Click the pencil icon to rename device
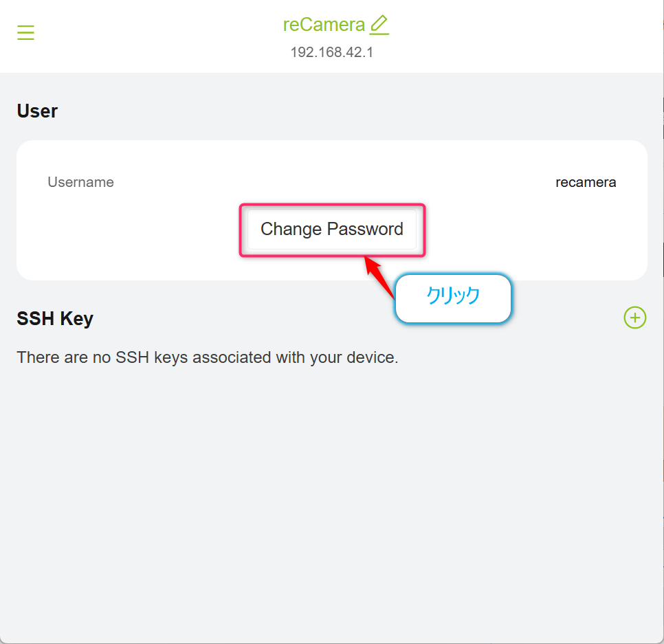Viewport: 664px width, 644px height. click(379, 25)
